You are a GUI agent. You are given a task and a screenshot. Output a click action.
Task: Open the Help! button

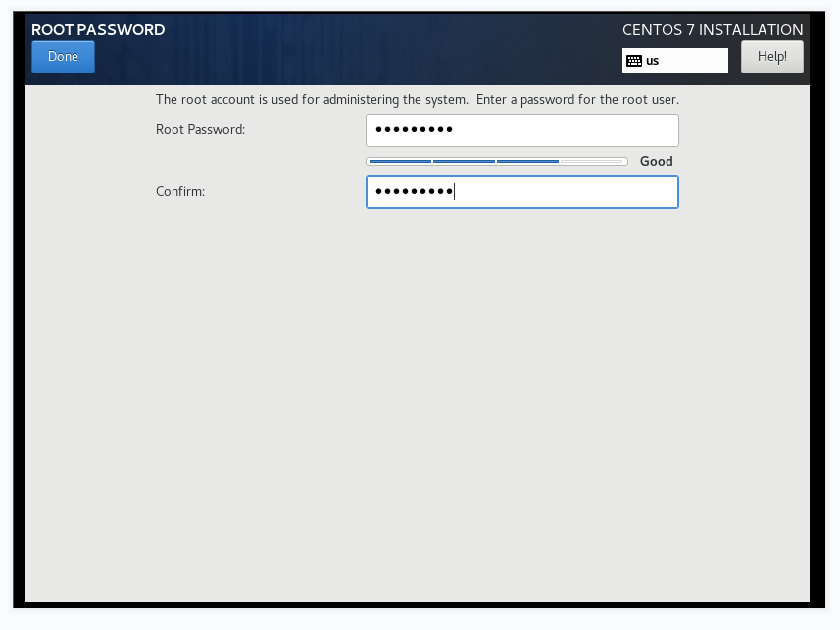pyautogui.click(x=772, y=57)
